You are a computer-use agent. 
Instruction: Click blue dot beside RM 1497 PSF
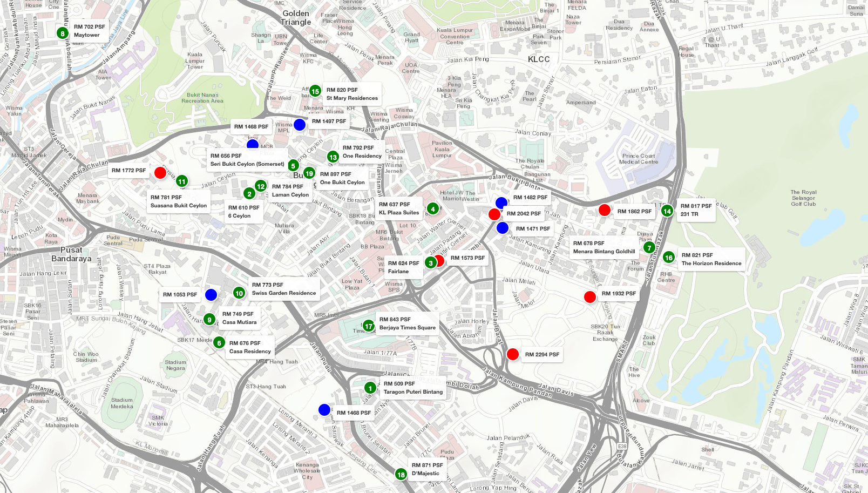300,125
